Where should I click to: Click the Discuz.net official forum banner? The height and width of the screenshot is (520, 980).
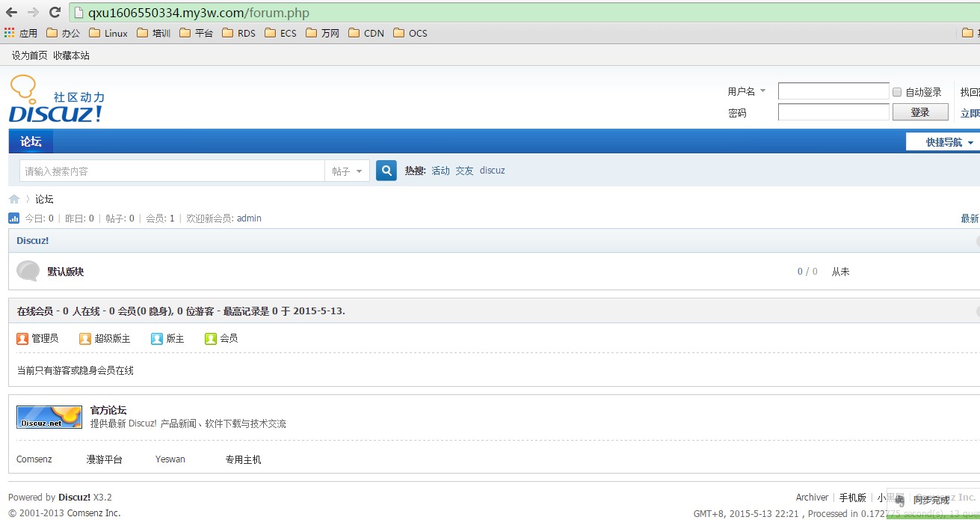point(49,417)
